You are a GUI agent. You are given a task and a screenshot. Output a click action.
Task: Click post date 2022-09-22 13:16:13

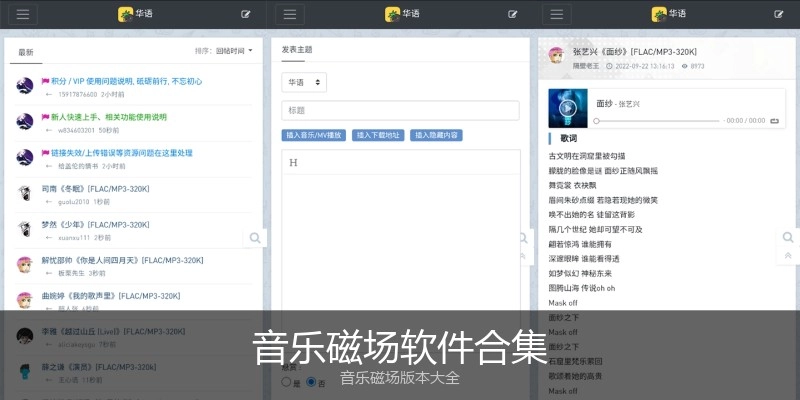click(644, 66)
